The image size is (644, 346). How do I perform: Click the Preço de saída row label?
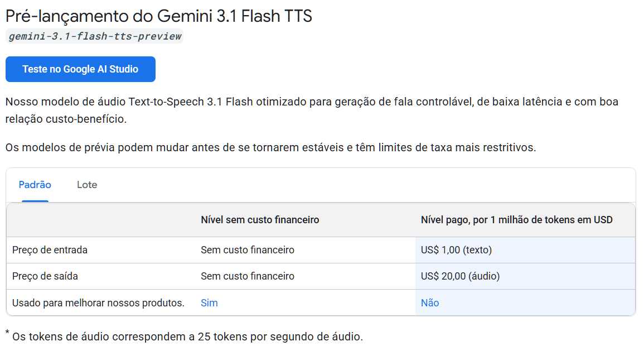[45, 276]
